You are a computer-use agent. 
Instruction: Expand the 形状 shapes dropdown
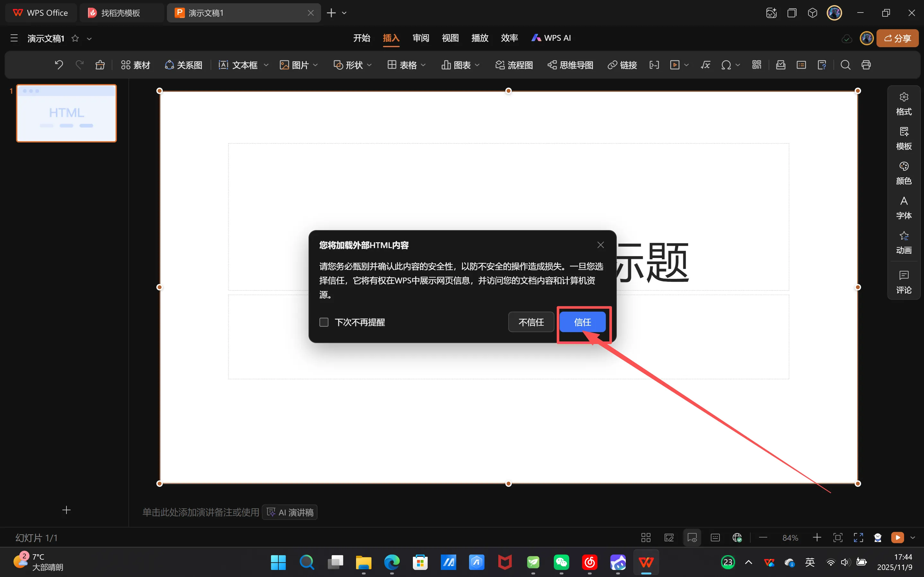(x=369, y=65)
